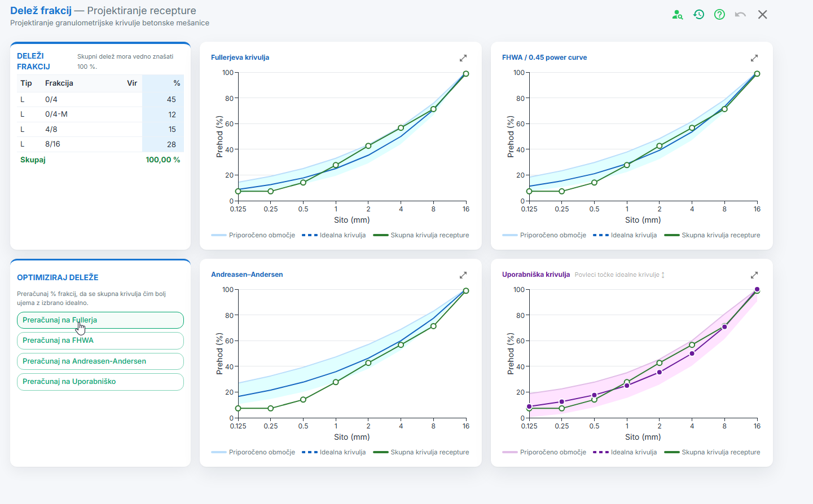Open help via the question mark icon

tap(719, 15)
